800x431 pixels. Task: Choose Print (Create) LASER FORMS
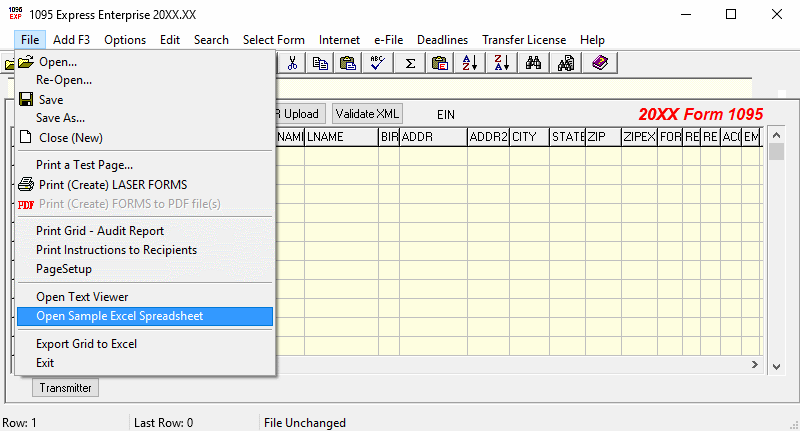coord(111,184)
